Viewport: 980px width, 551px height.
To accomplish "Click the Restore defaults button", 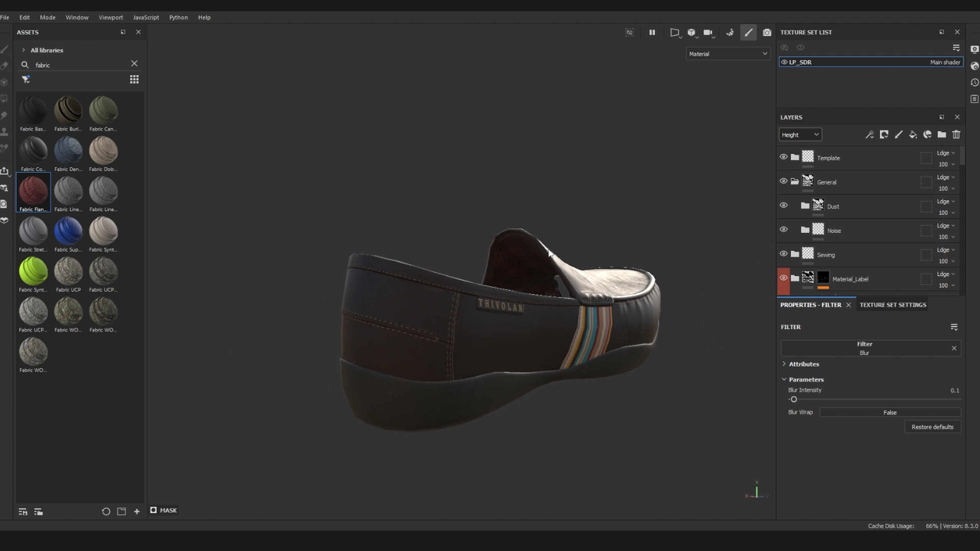I will [932, 427].
